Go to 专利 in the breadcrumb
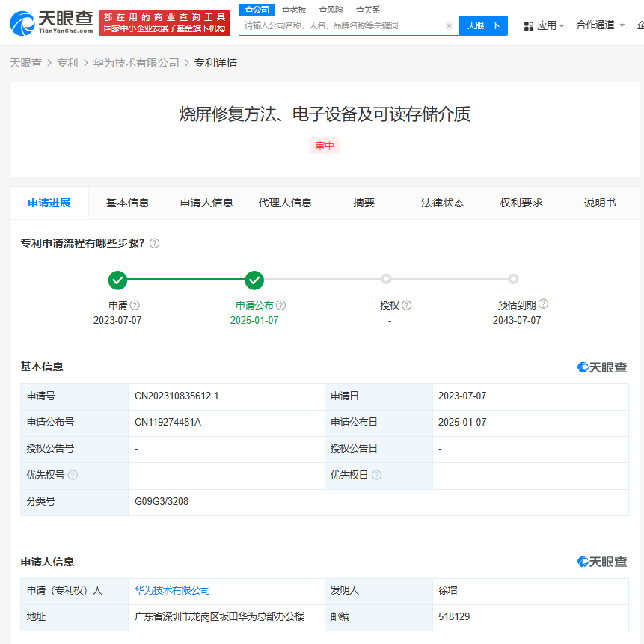This screenshot has height=644, width=644. click(x=67, y=63)
